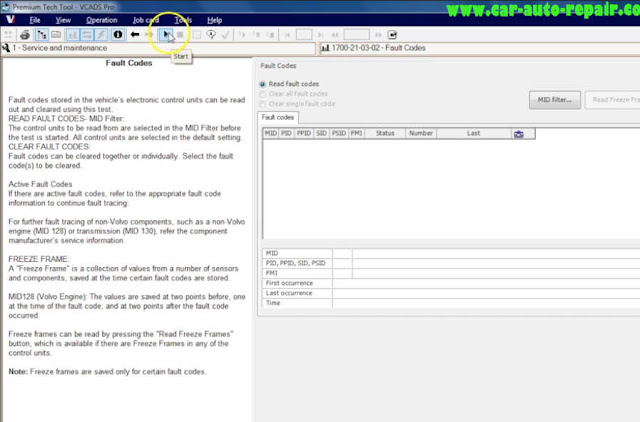Open the Job card menu
The height and width of the screenshot is (422, 640).
tap(146, 20)
